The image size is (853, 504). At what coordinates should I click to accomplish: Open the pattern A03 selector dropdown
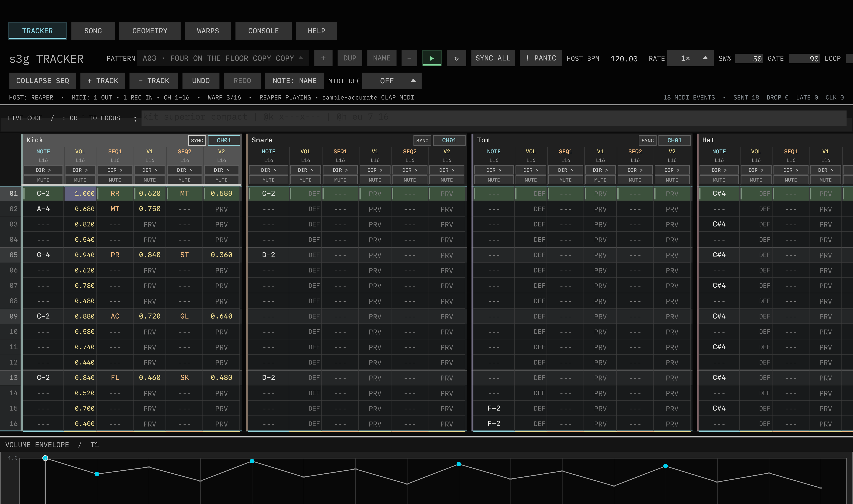(223, 58)
